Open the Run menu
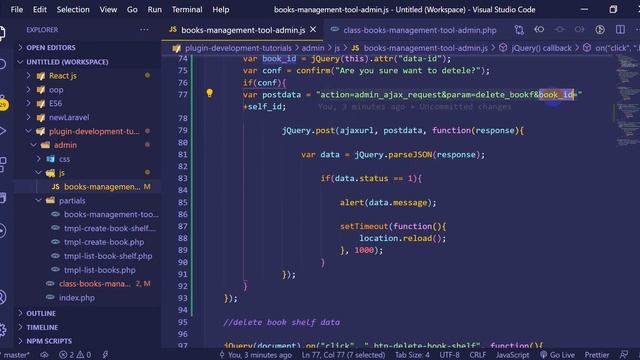The image size is (640, 360). 155,9
